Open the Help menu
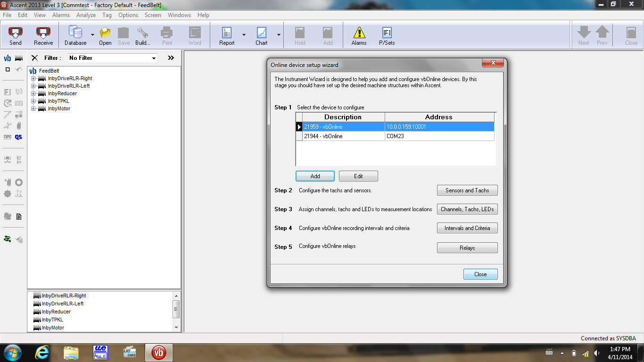The width and height of the screenshot is (644, 362). coord(203,15)
